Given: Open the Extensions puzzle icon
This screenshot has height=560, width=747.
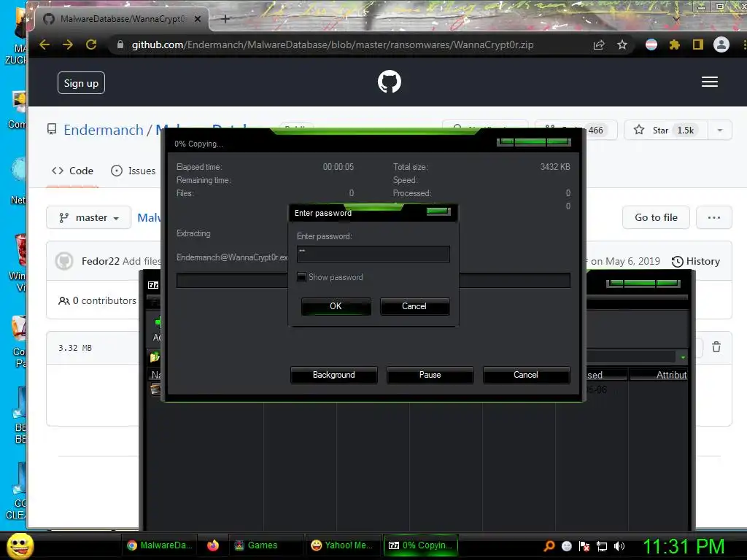Looking at the screenshot, I should click(x=675, y=44).
